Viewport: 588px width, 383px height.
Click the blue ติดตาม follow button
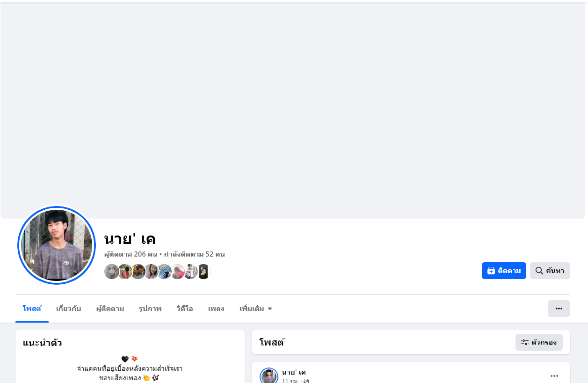pos(504,271)
